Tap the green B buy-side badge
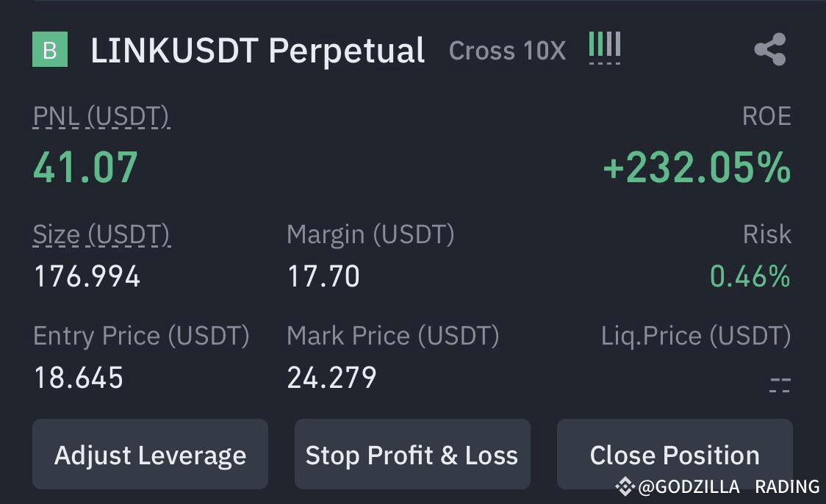Viewport: 826px width, 504px height. [x=50, y=49]
